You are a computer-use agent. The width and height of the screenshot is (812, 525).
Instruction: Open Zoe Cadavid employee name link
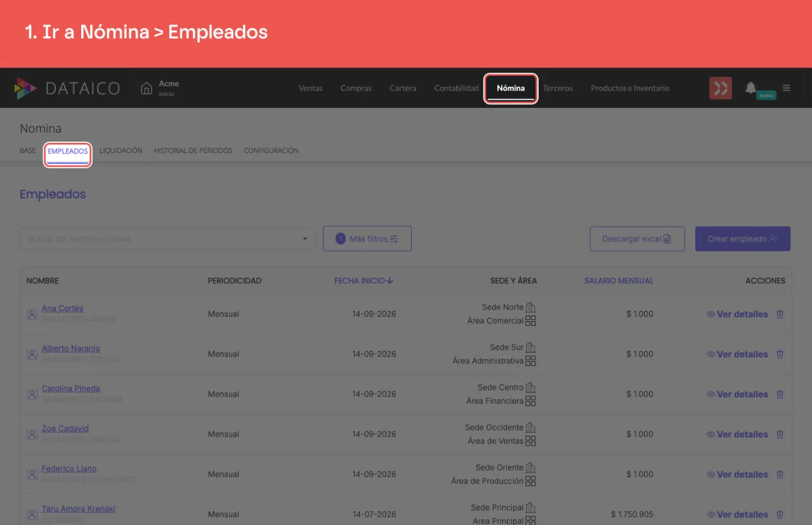point(65,429)
